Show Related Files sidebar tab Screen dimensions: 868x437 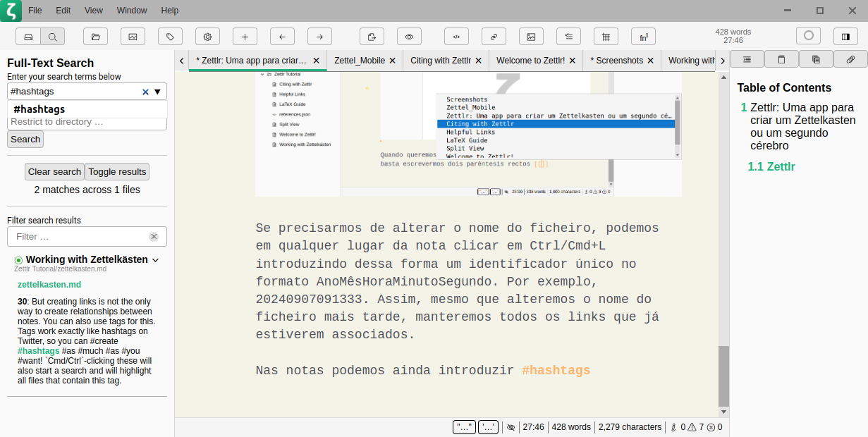coord(816,59)
